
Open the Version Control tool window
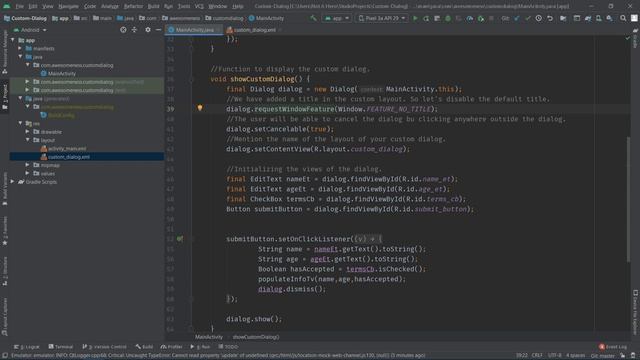[104, 347]
